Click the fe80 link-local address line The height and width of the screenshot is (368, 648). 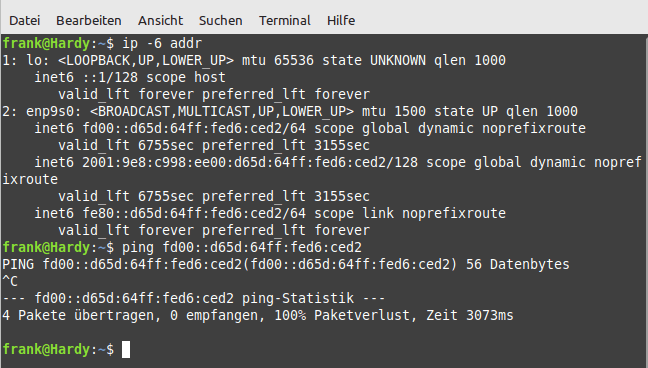click(x=270, y=213)
